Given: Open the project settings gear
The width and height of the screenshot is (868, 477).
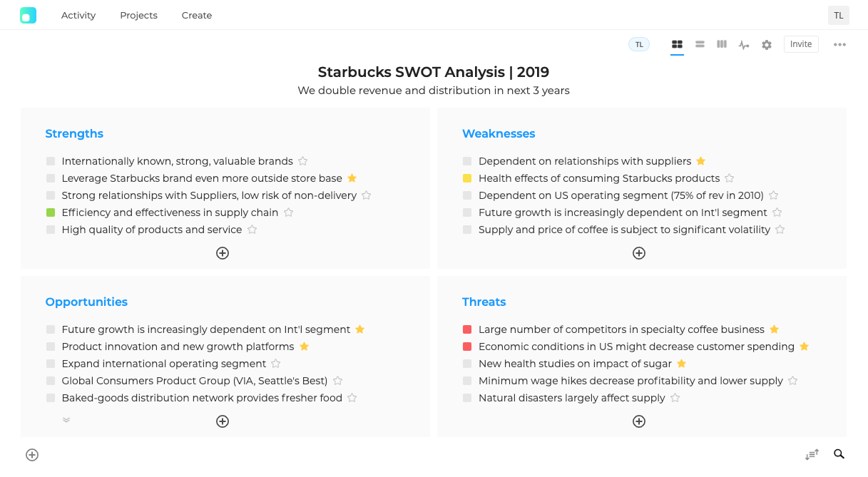Looking at the screenshot, I should click(765, 44).
